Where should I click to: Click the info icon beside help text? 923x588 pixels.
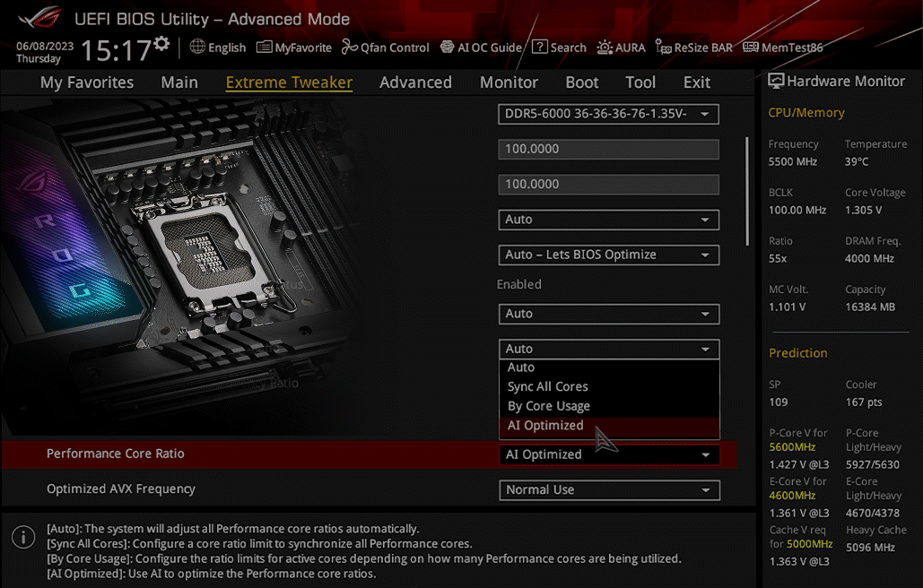click(23, 537)
